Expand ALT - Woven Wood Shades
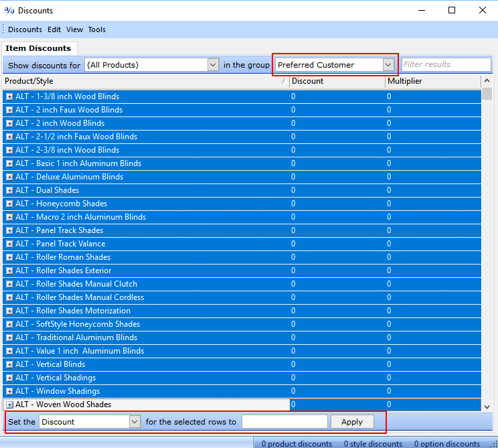Viewport: 498px width, 448px height. (10, 404)
